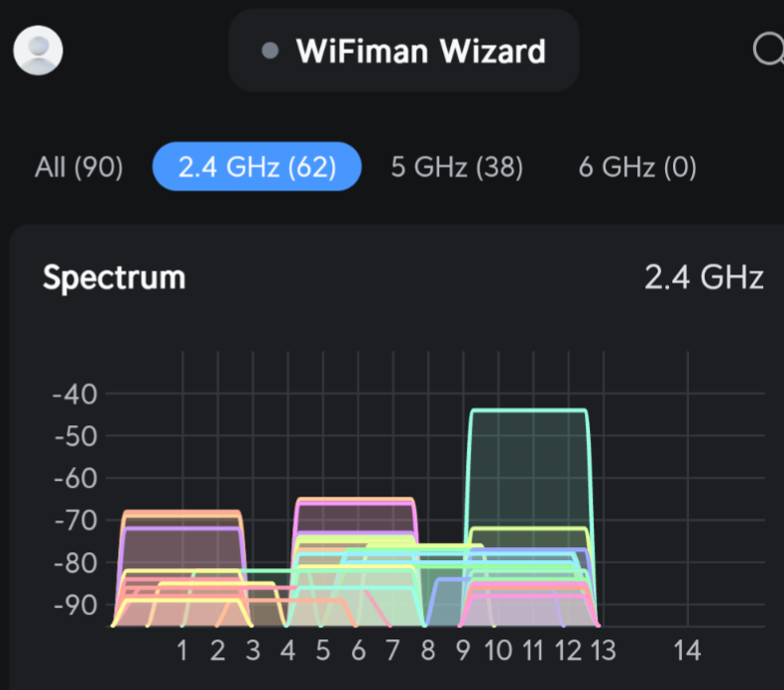
Task: Open the user profile avatar
Action: click(x=39, y=50)
